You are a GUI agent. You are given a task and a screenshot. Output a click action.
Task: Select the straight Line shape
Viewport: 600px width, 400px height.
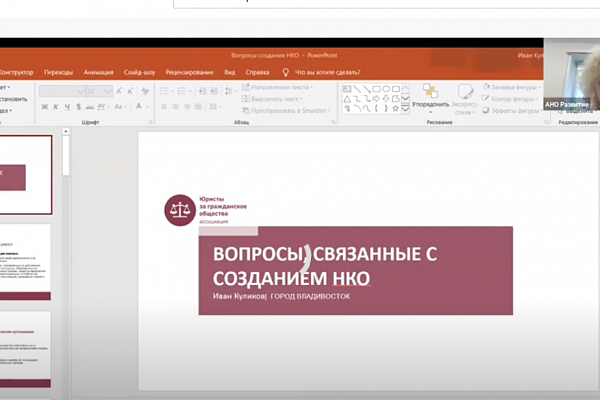coord(357,89)
